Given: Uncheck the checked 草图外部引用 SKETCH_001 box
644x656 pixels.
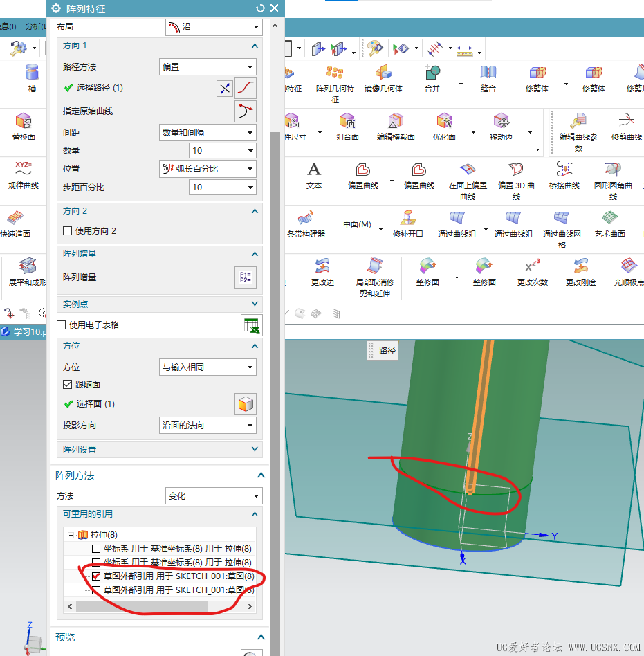Looking at the screenshot, I should coord(96,576).
